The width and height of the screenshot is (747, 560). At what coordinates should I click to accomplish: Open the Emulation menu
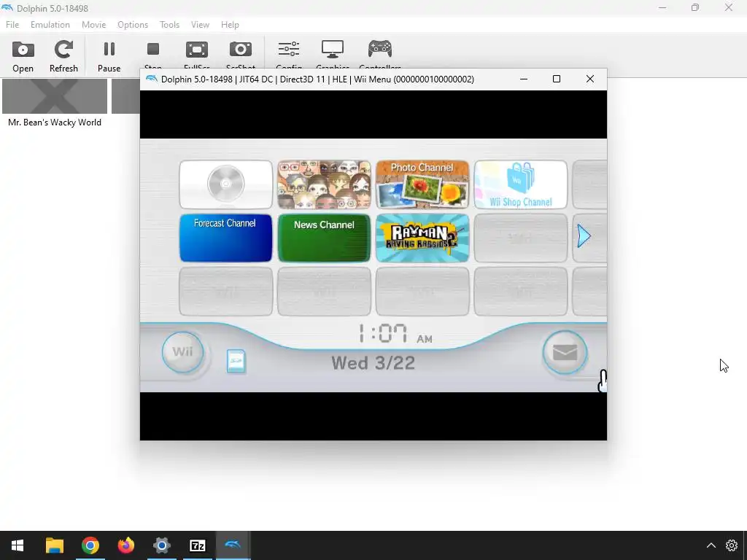pos(50,25)
